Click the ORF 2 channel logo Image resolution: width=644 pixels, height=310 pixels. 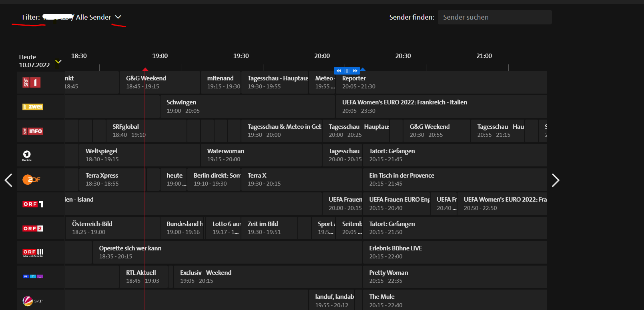(x=33, y=228)
